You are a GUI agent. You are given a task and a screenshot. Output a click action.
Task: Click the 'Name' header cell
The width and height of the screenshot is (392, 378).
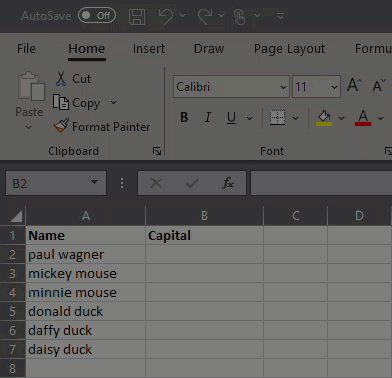[x=85, y=235]
